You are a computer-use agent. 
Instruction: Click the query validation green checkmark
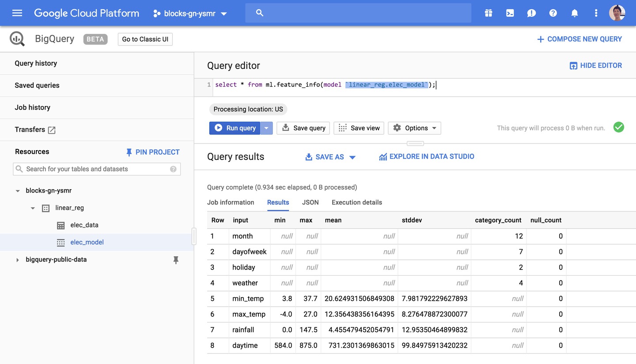click(619, 127)
